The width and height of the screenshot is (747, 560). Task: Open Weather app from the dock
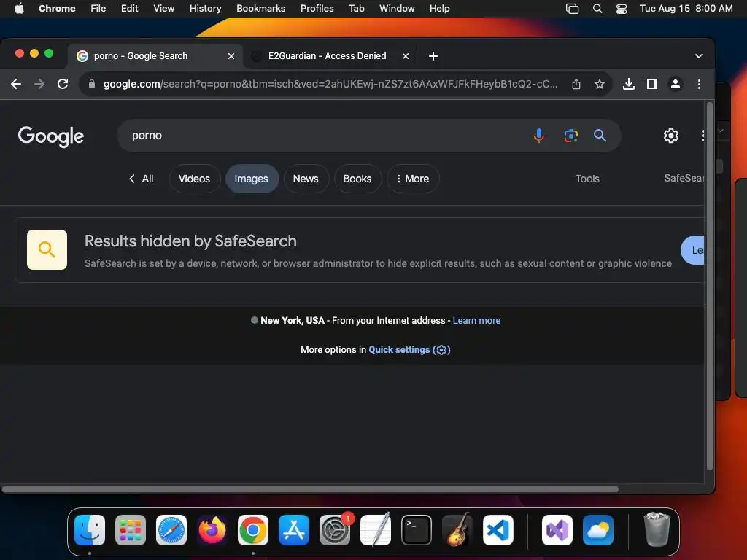point(598,530)
